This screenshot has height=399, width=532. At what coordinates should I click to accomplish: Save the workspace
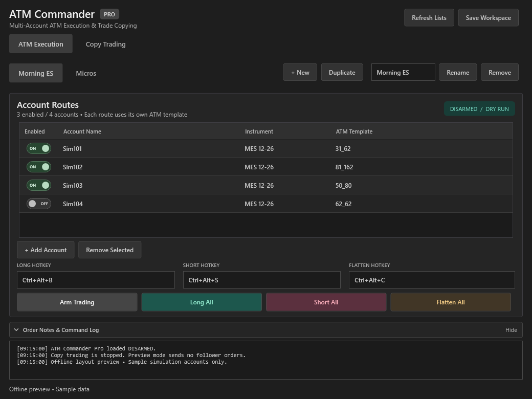point(488,17)
